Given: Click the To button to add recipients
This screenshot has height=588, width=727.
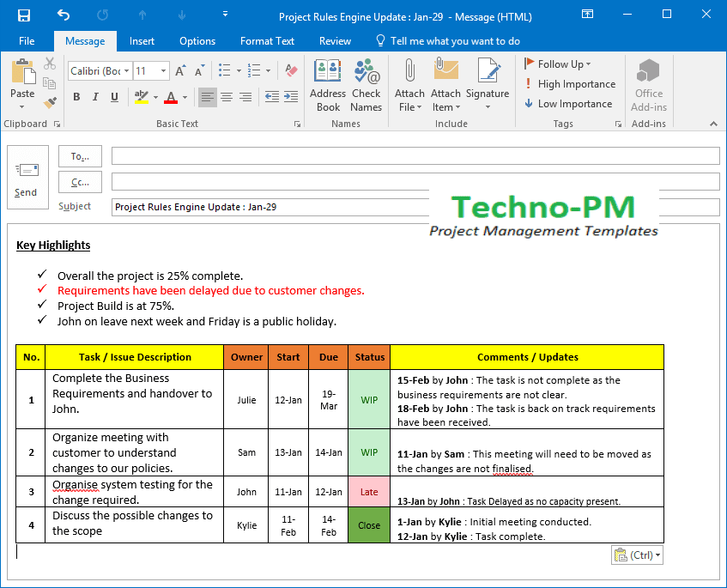Looking at the screenshot, I should click(80, 156).
